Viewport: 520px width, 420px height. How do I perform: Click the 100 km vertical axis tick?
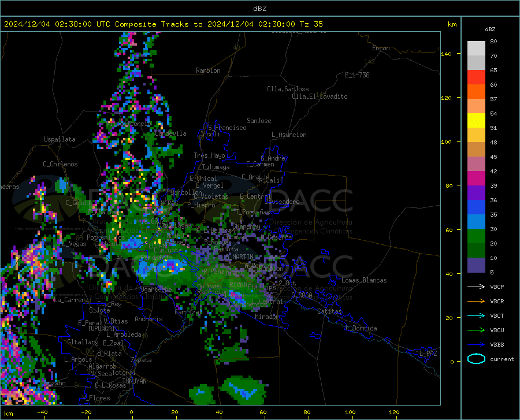click(447, 142)
